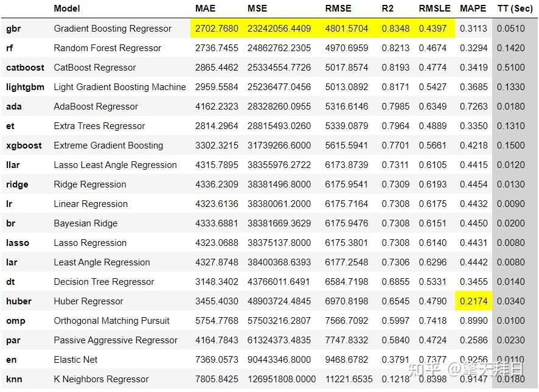Select highlighted R2 value 0.8348
This screenshot has width=539, height=392.
(395, 29)
